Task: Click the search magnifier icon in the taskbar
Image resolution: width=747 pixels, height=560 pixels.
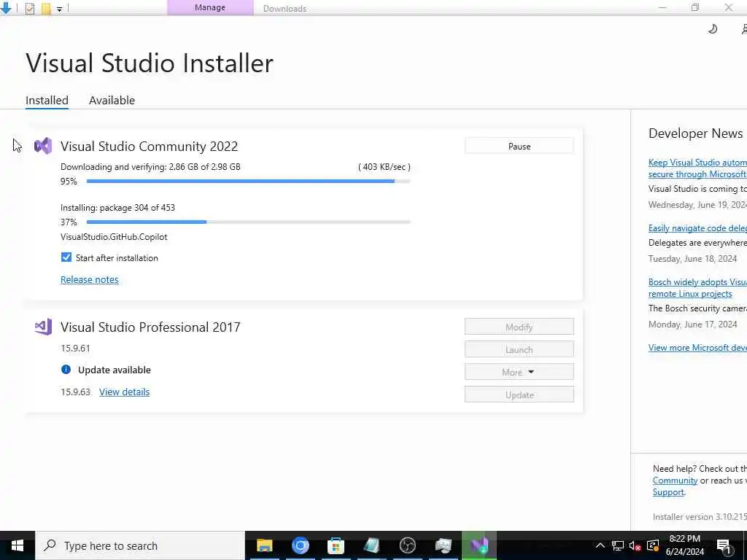Action: tap(50, 545)
